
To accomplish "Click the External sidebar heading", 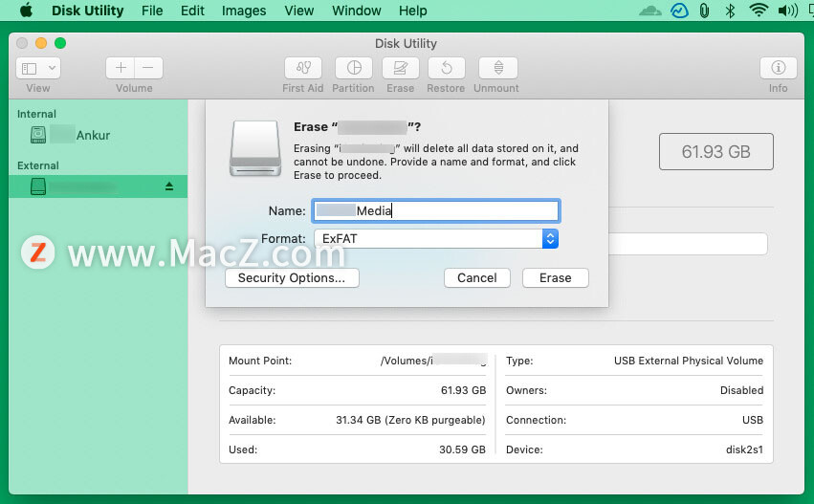I will point(38,165).
